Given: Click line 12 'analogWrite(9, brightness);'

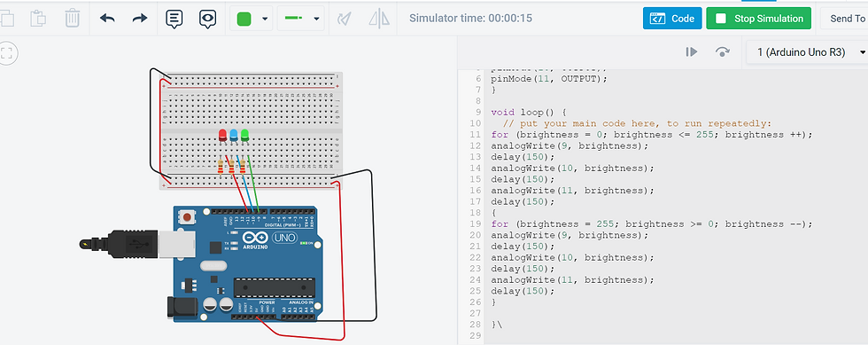Looking at the screenshot, I should pos(569,145).
